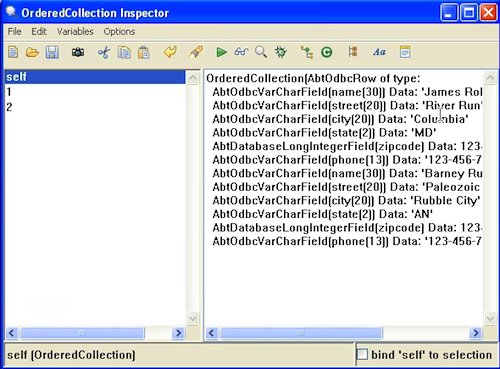The width and height of the screenshot is (500, 369).
Task: Click the magnifying glass Inspect icon
Action: coord(261,52)
